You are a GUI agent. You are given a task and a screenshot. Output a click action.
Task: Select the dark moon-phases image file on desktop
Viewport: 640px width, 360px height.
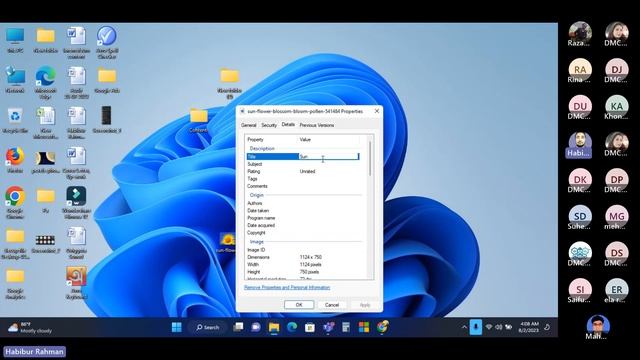click(x=45, y=162)
